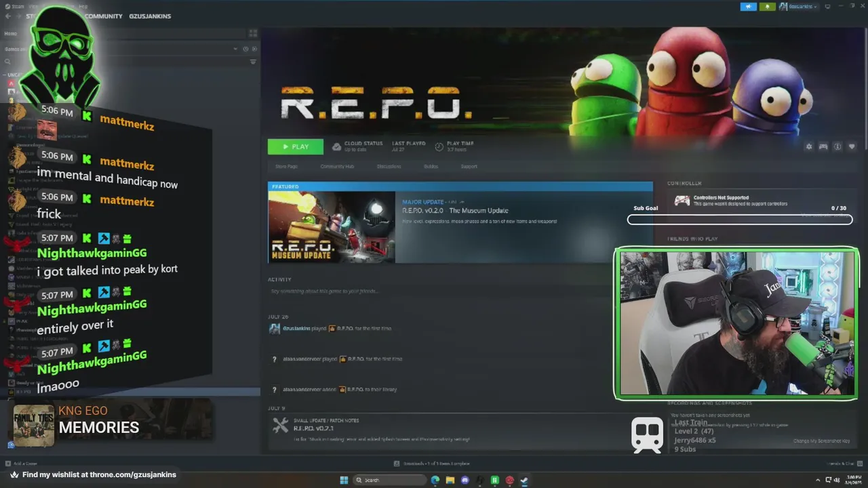Viewport: 868px width, 488px height.
Task: Open Steam notifications bell button
Action: [768, 6]
